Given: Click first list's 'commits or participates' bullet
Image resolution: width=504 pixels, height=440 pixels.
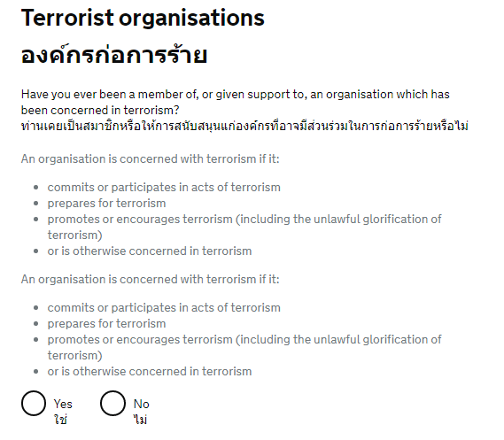Looking at the screenshot, I should [164, 187].
